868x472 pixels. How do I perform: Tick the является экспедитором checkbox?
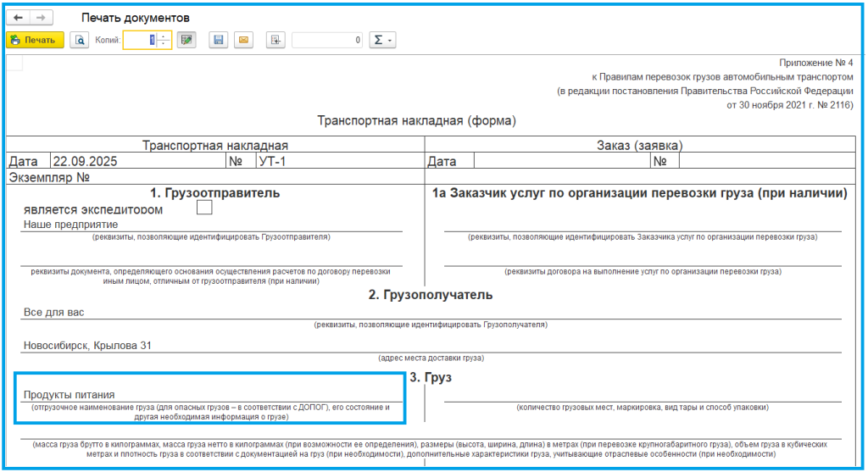tap(204, 208)
